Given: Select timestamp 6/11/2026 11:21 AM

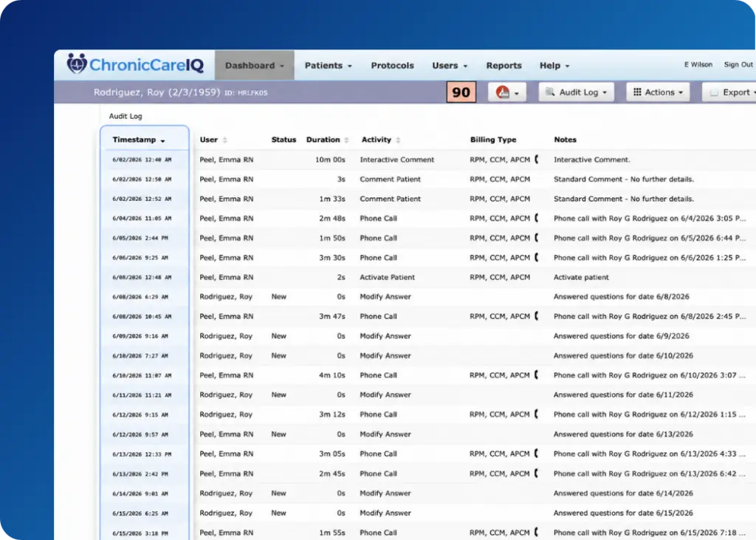Looking at the screenshot, I should [142, 395].
